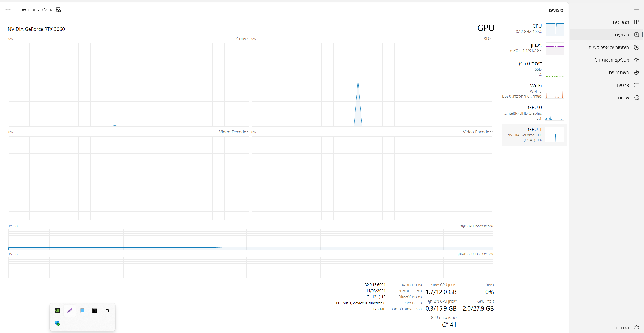The width and height of the screenshot is (644, 333).
Task: Select the אפליקציות אתחול startup apps tab
Action: click(606, 60)
